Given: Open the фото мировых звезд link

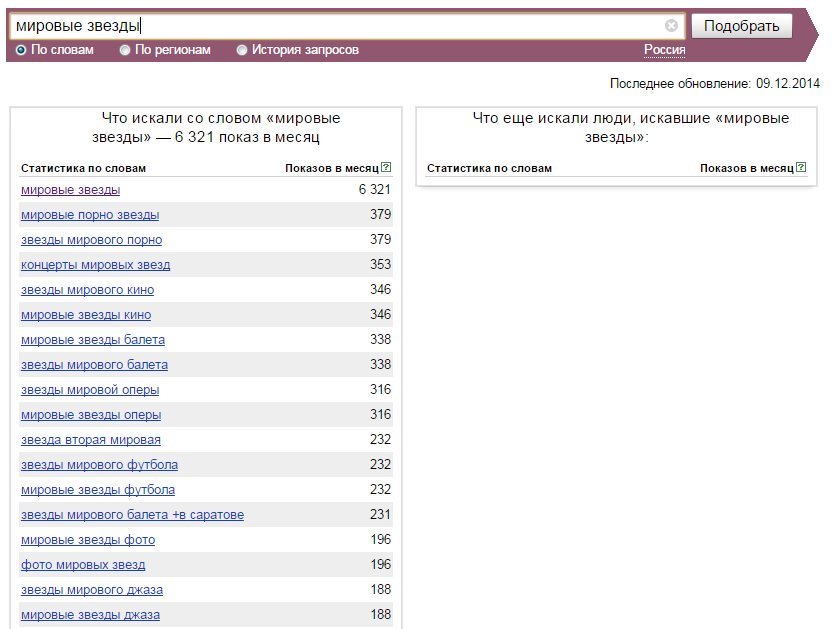Looking at the screenshot, I should (x=83, y=564).
